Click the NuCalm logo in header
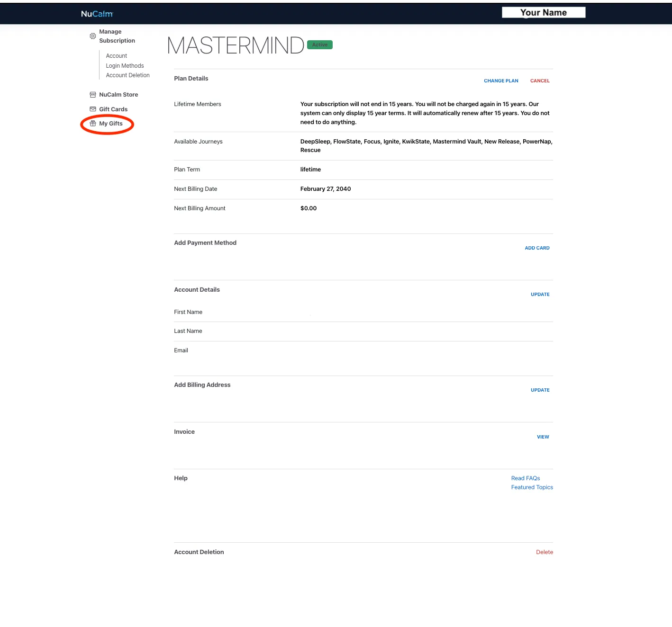The height and width of the screenshot is (627, 672). tap(97, 14)
